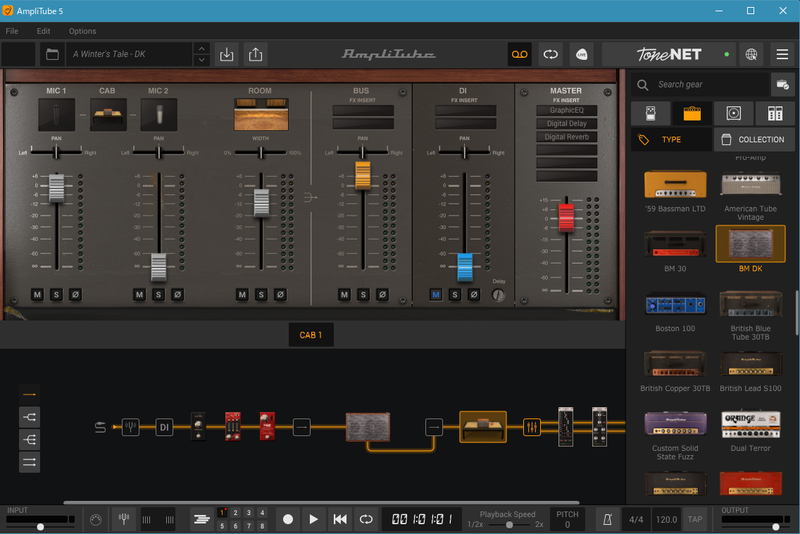The image size is (800, 534).
Task: Select the CAB 1 tab
Action: pos(311,335)
